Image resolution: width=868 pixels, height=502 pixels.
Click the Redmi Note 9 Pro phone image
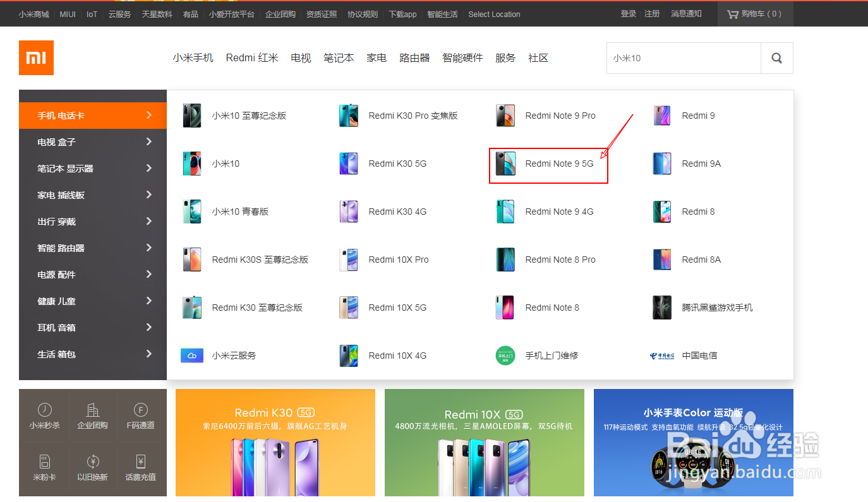505,116
